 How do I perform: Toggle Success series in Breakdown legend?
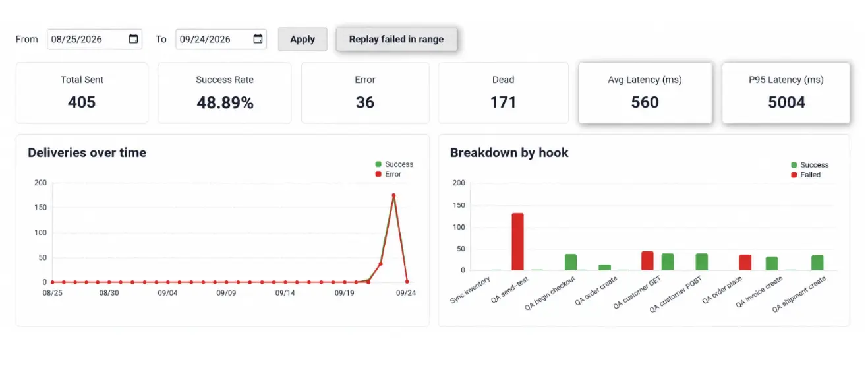click(x=809, y=165)
